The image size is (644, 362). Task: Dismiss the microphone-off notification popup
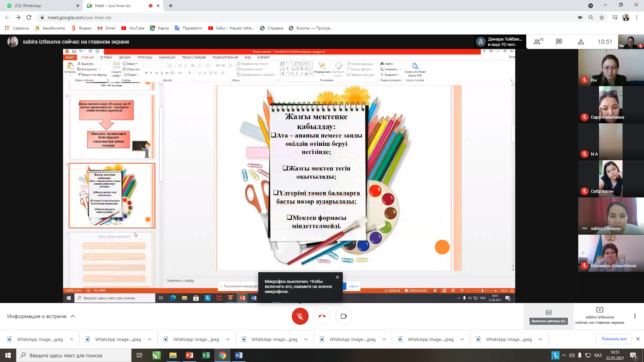[x=337, y=277]
